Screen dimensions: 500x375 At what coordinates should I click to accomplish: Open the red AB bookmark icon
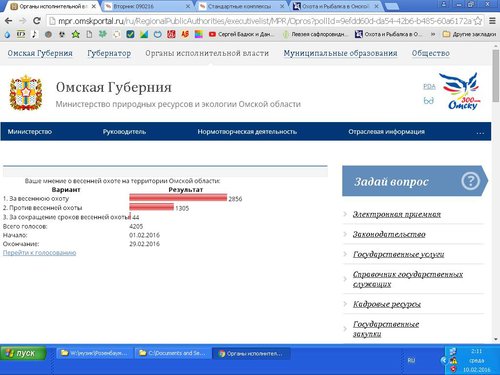[185, 34]
